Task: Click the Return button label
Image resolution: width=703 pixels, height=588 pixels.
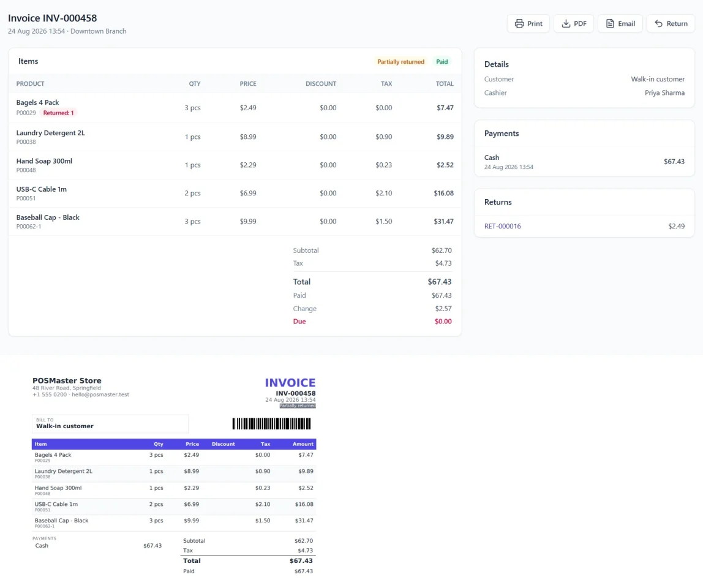Action: click(677, 24)
